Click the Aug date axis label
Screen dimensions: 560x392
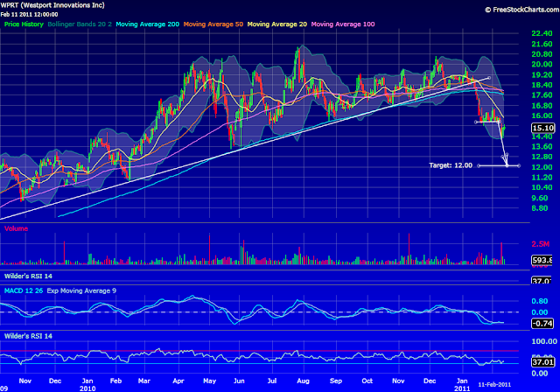point(304,381)
